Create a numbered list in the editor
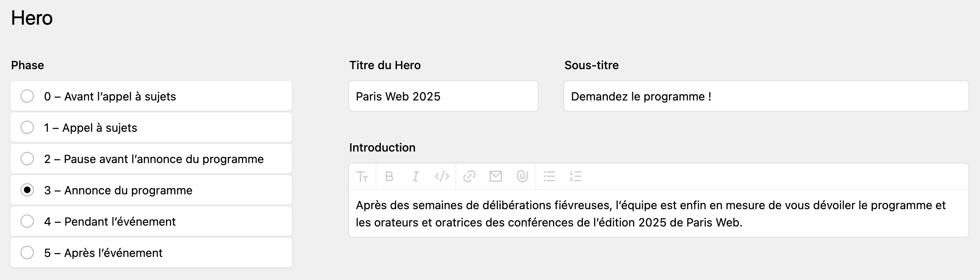This screenshot has width=980, height=280. 576,176
